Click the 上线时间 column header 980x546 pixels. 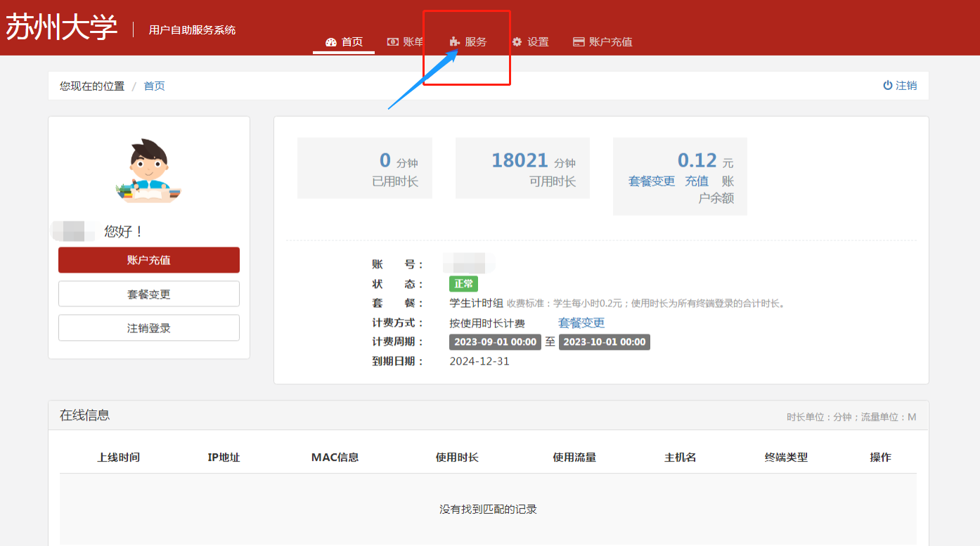(x=118, y=457)
